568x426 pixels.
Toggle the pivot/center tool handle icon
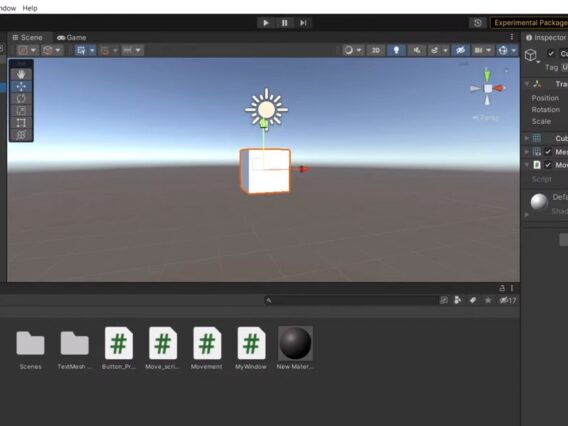[x=23, y=50]
